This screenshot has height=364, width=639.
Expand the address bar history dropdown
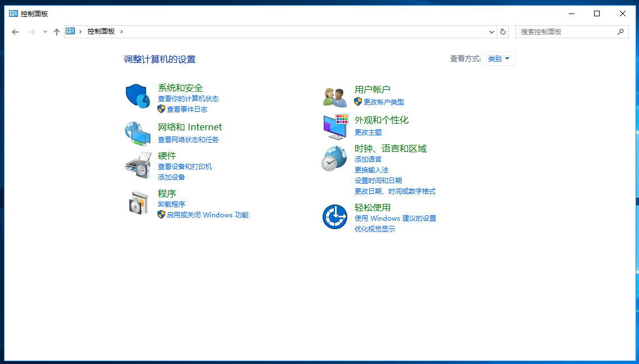coord(492,32)
